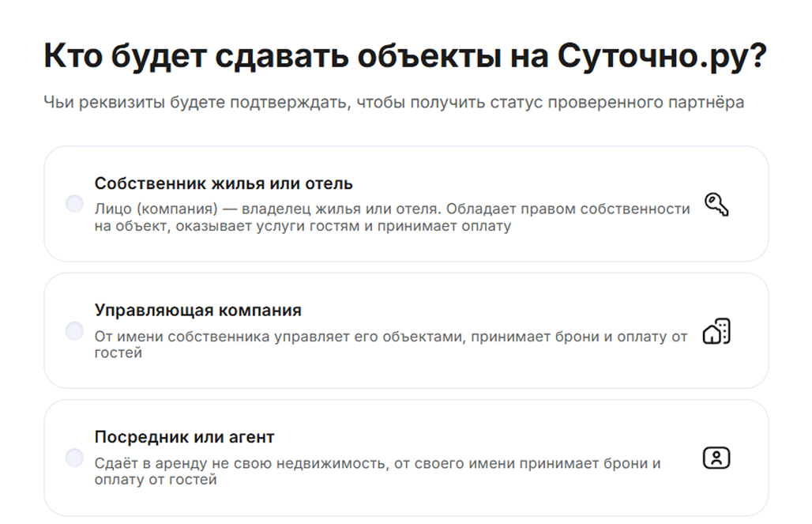This screenshot has width=812, height=524.
Task: Click the text оплату от гостей in agent card
Action: tap(156, 480)
